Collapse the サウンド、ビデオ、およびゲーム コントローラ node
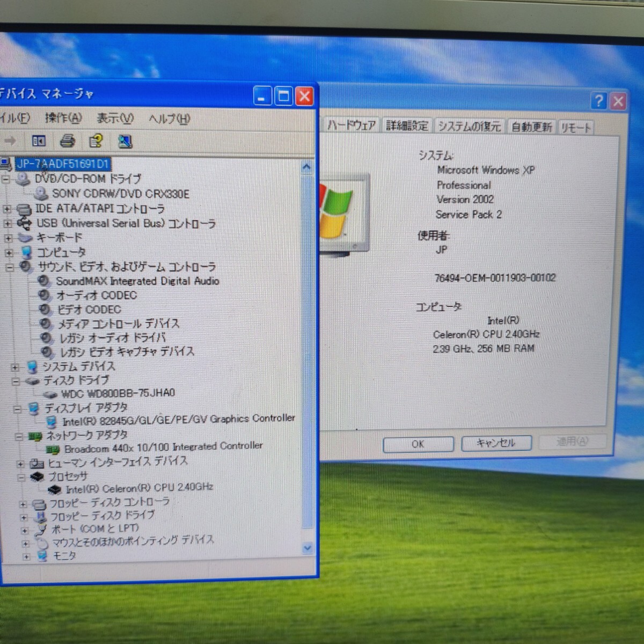644x644 pixels. [9, 267]
